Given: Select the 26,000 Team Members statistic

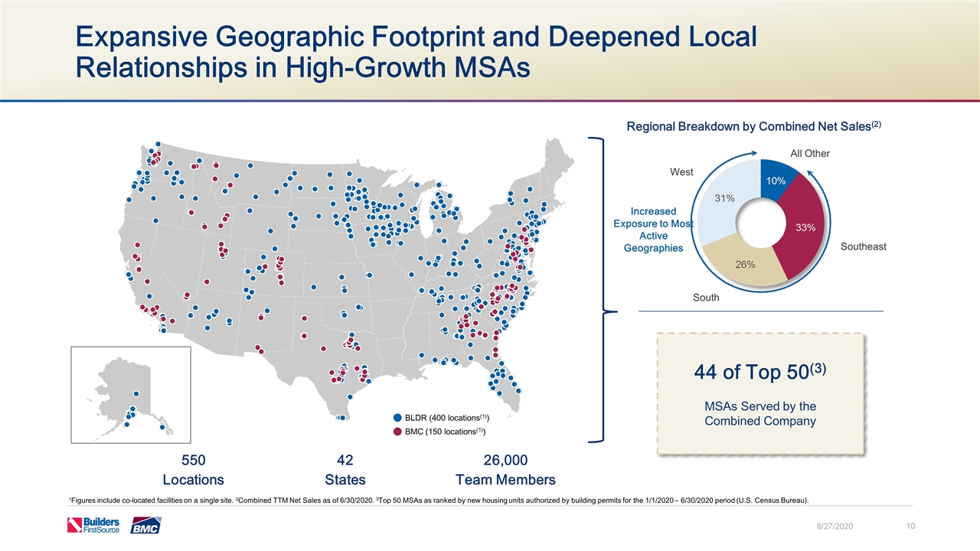Looking at the screenshot, I should click(505, 469).
